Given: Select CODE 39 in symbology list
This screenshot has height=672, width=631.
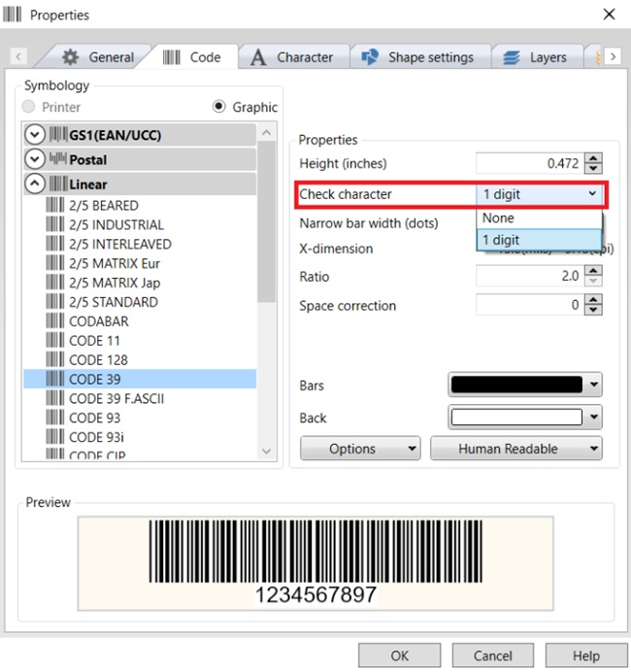Looking at the screenshot, I should (x=140, y=379).
